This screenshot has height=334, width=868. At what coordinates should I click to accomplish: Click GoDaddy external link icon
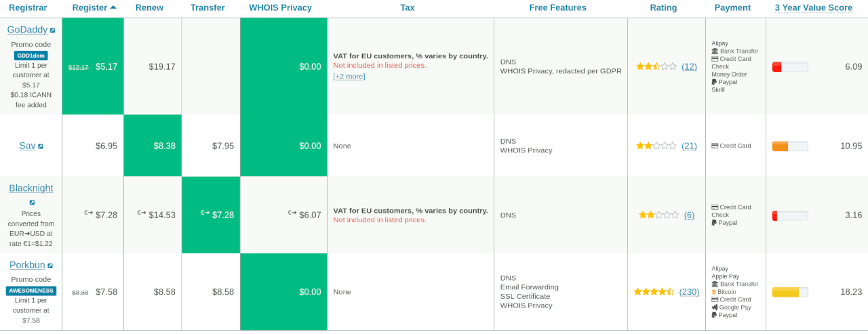52,30
